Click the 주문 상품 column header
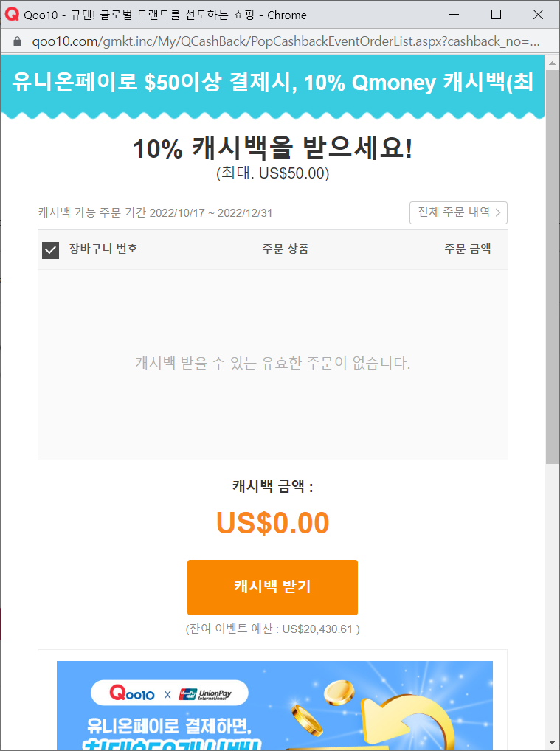Image resolution: width=560 pixels, height=751 pixels. 285,249
